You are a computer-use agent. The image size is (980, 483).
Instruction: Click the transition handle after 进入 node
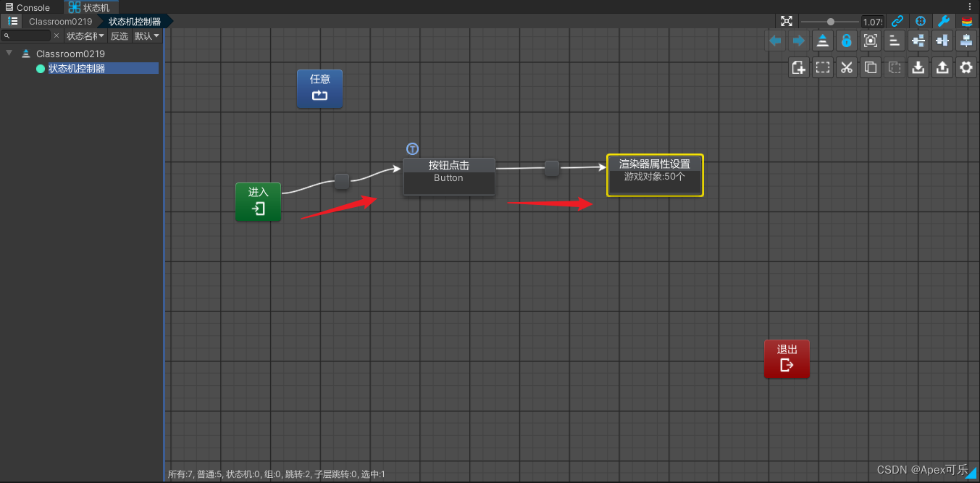coord(342,181)
